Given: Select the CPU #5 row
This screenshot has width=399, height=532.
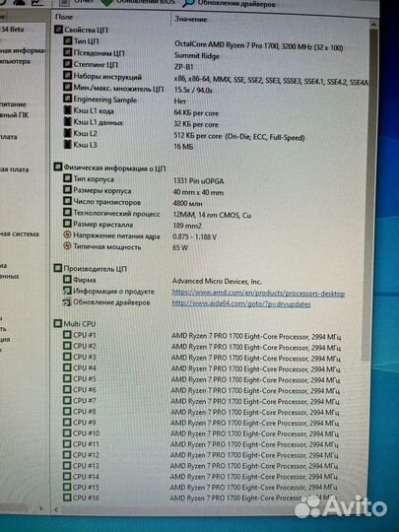Looking at the screenshot, I should (202, 379).
